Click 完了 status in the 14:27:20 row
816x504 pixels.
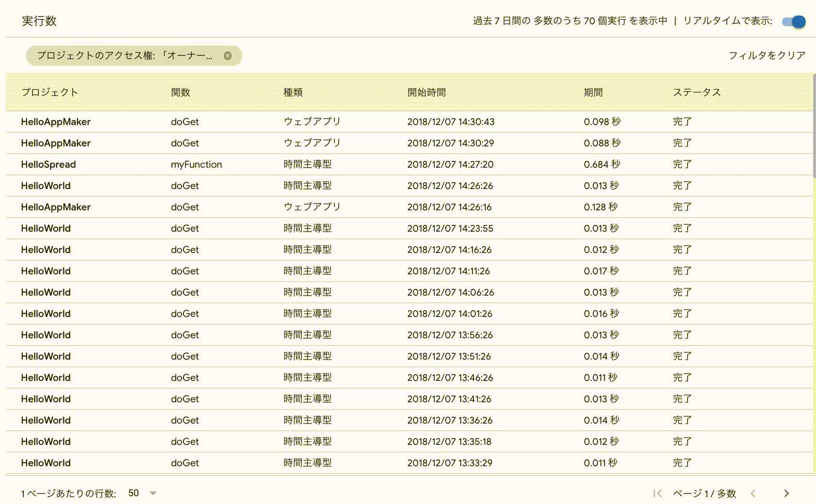click(x=682, y=164)
